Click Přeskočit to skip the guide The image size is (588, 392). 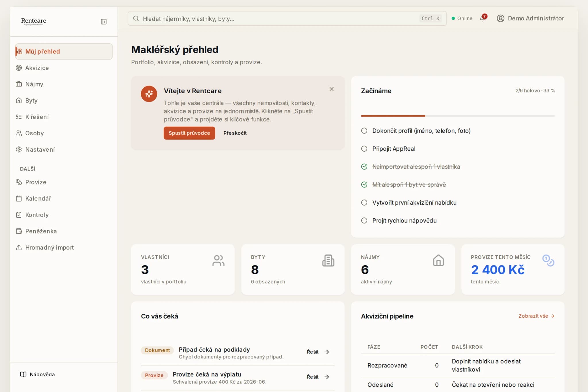click(x=235, y=133)
